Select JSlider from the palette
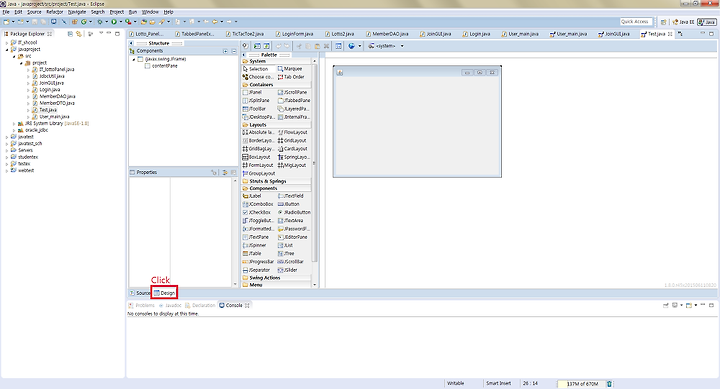The image size is (720, 389). pyautogui.click(x=288, y=270)
